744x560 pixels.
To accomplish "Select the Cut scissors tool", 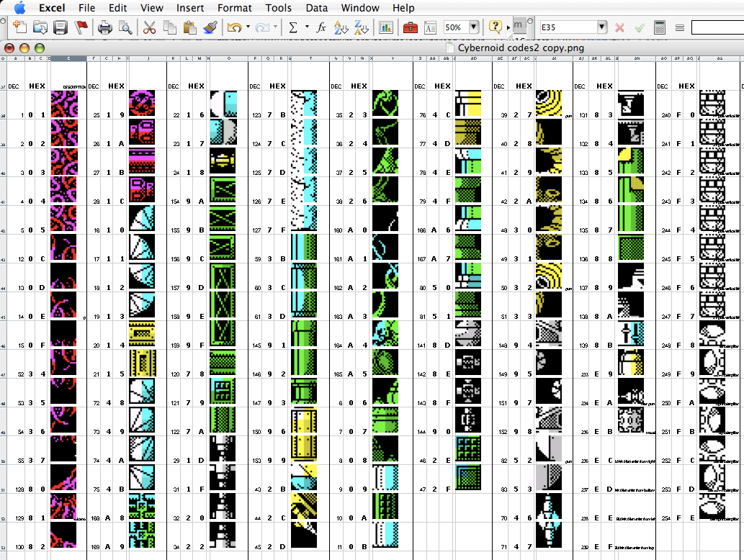I will tap(149, 27).
